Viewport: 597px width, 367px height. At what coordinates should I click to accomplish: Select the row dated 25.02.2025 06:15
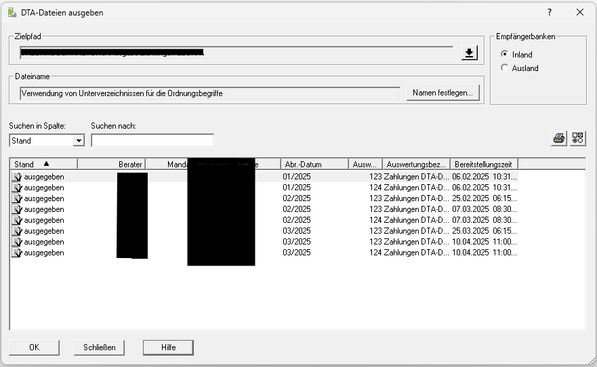point(264,199)
